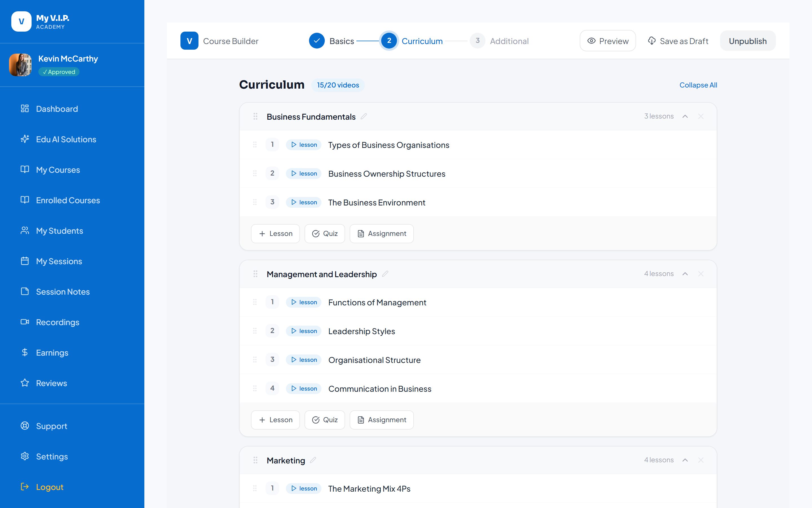Click Kevin McCarthy's profile avatar

point(21,65)
